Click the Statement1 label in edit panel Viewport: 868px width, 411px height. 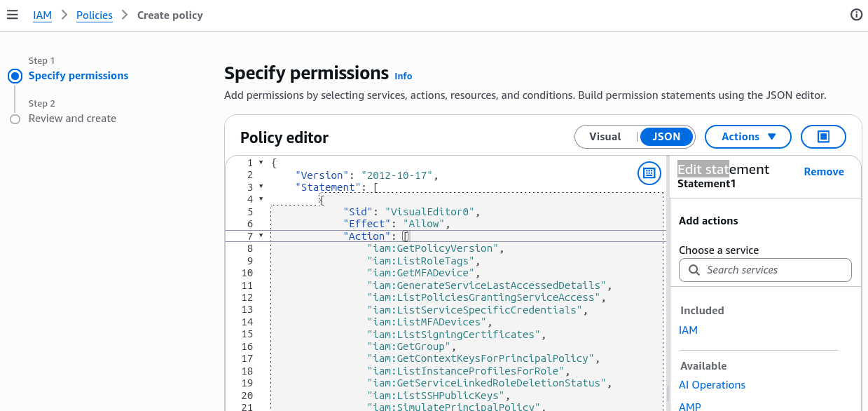coord(707,184)
